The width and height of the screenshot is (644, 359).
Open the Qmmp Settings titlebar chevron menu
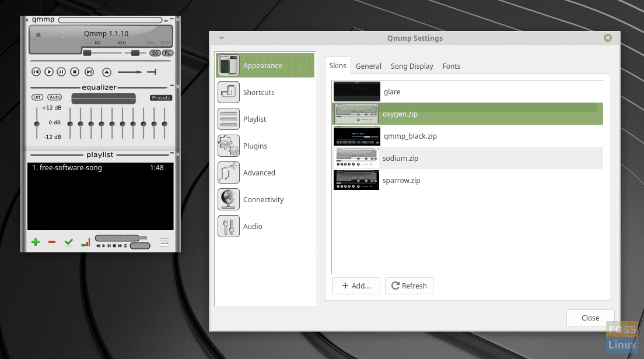222,38
